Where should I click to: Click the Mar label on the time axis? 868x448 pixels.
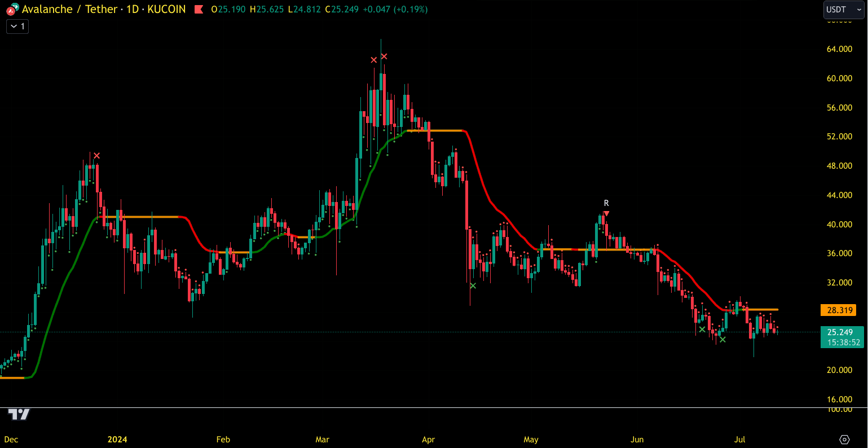coord(322,440)
